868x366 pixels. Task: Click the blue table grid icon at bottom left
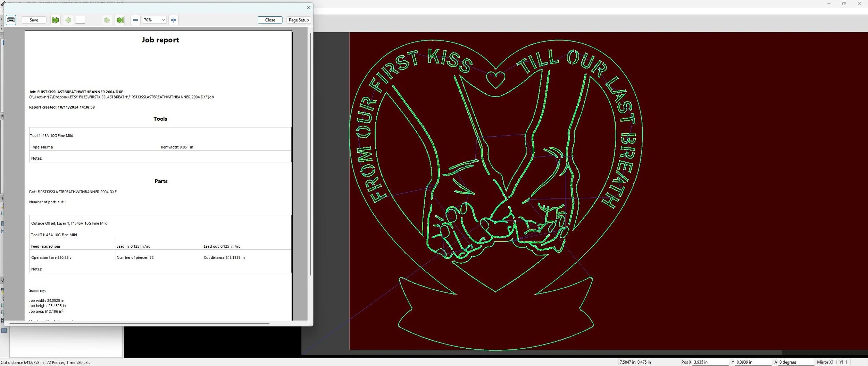(x=4, y=331)
